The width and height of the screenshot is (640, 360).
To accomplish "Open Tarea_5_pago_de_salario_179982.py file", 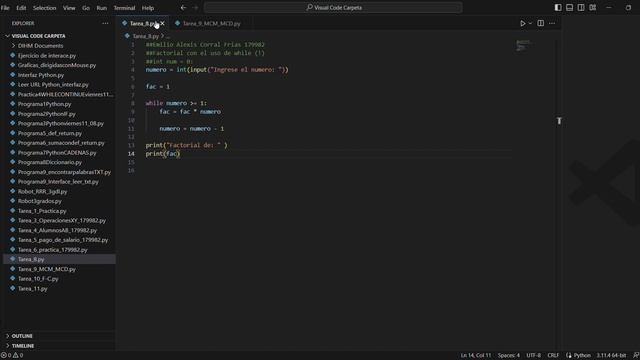I will tap(63, 240).
